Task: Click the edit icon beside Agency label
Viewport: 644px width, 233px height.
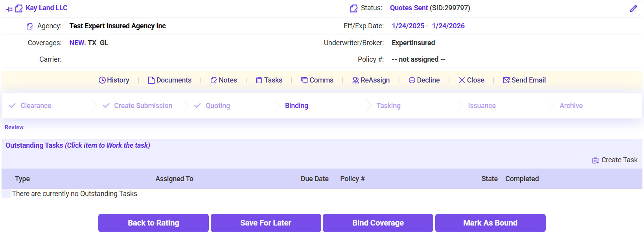Action: click(30, 26)
